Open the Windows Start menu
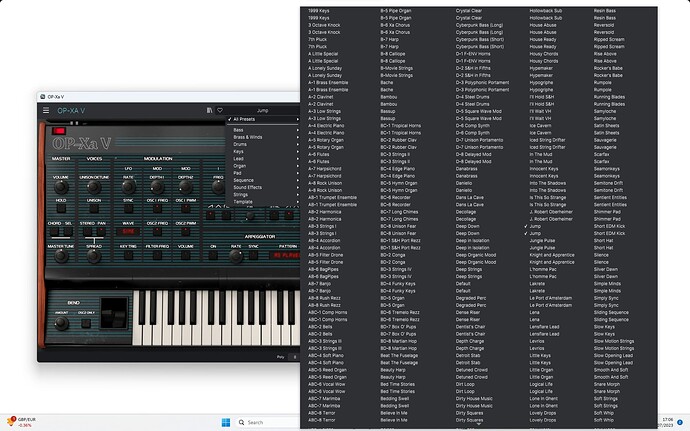Screen dimensions: 690x431 pos(226,422)
